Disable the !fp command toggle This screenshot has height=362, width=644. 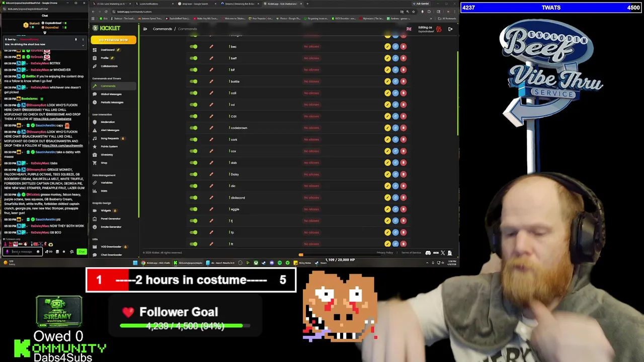pyautogui.click(x=193, y=232)
